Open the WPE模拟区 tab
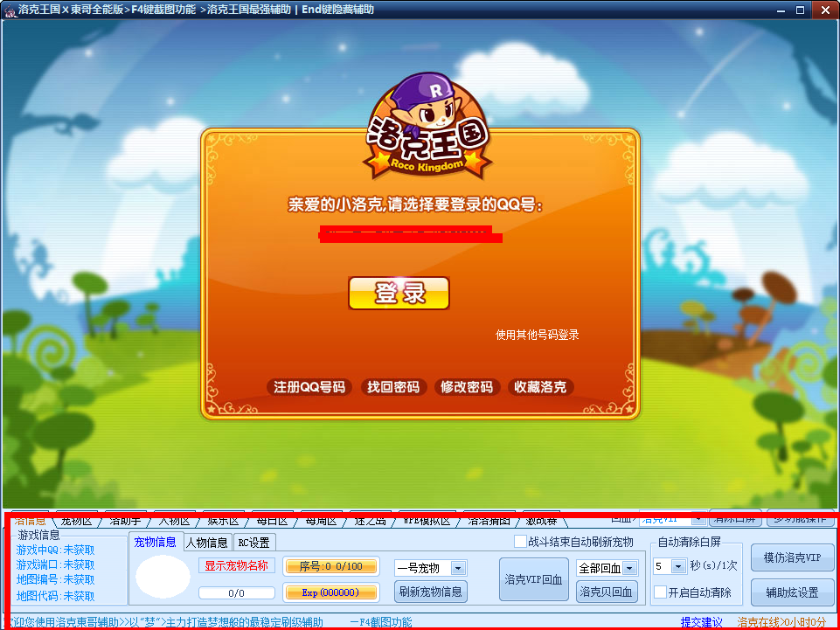840x630 pixels. 427,520
